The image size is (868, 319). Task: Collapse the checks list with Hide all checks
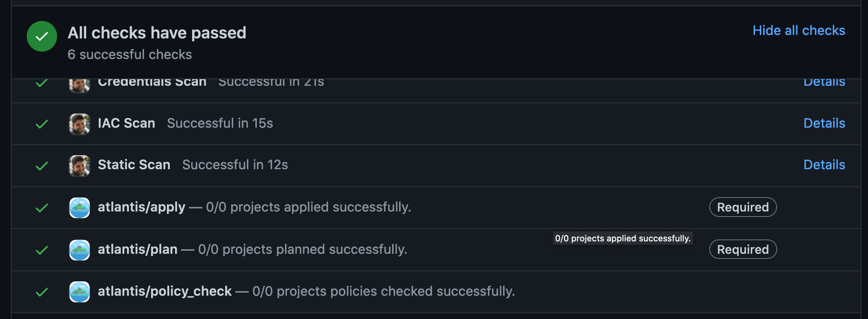[799, 30]
